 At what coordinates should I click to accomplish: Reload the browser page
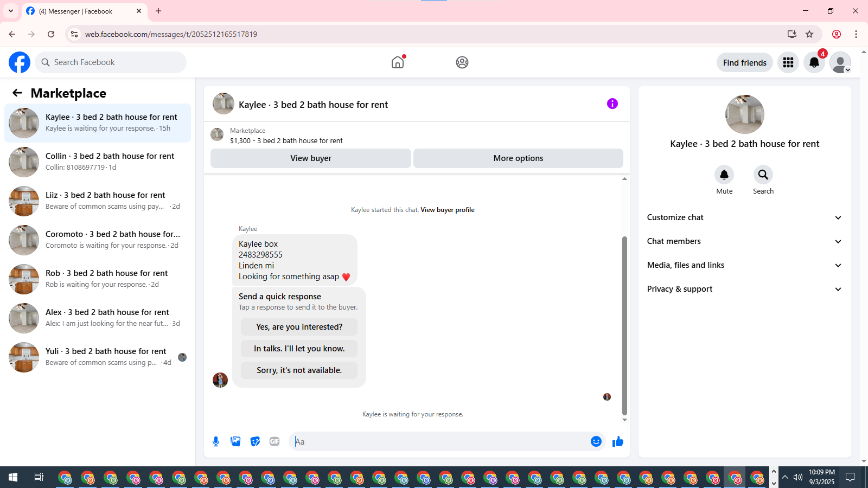(51, 34)
